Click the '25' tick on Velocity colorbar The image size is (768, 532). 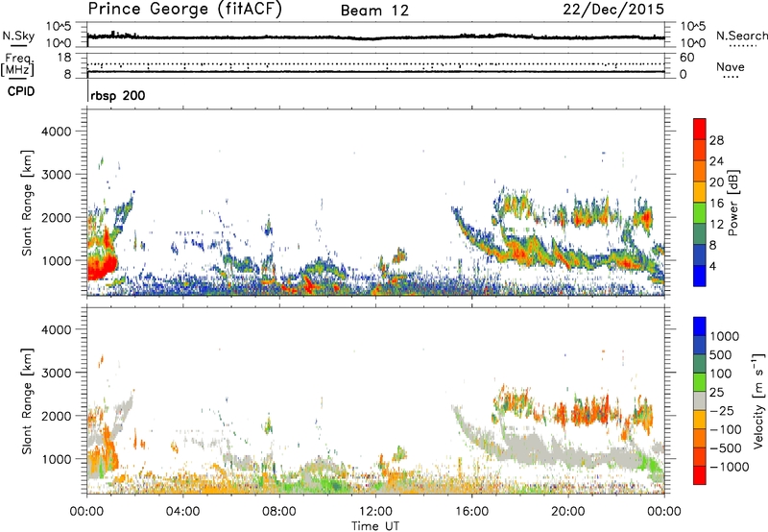[716, 392]
